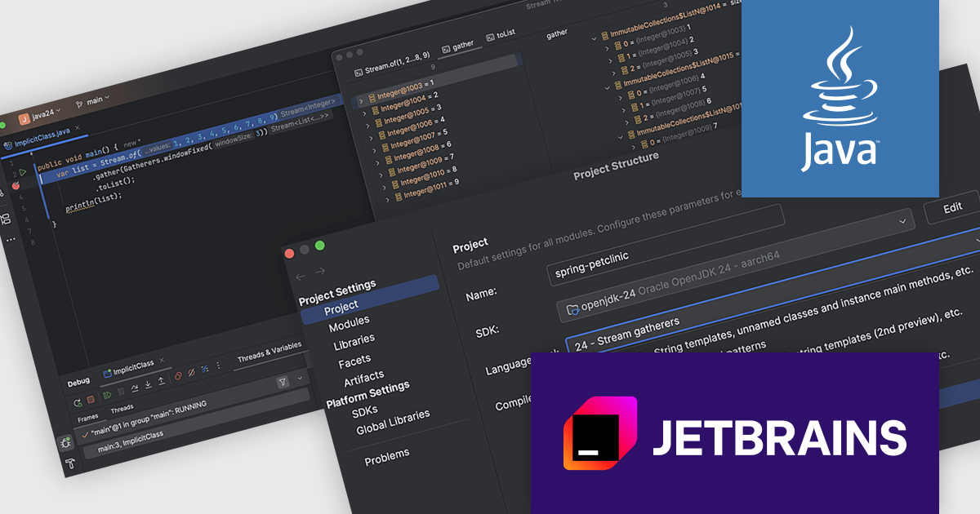The height and width of the screenshot is (514, 980).
Task: Choose 24 - Stream gatherers language level
Action: [x=627, y=333]
